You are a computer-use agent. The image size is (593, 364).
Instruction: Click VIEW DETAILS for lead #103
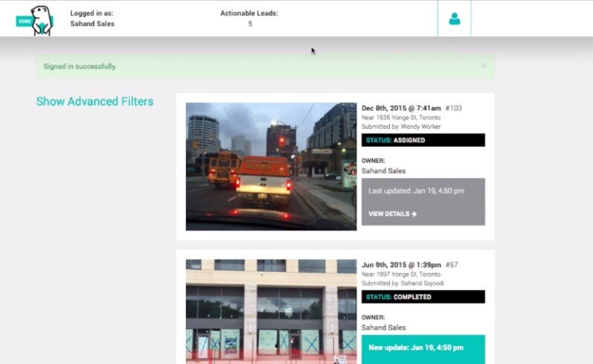[x=392, y=214]
